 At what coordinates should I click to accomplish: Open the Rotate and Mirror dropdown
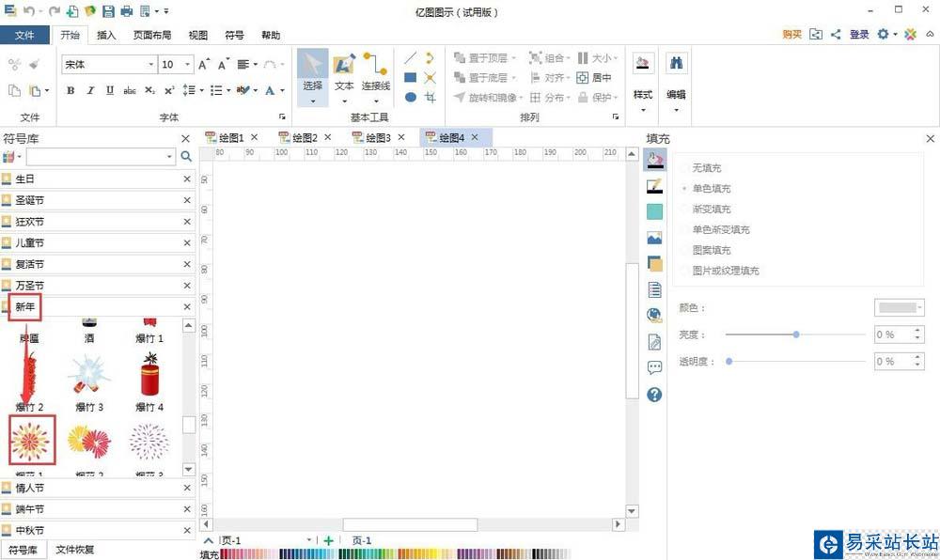(521, 98)
